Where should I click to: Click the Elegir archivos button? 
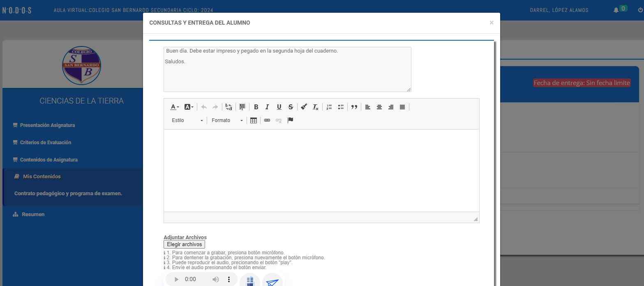coord(184,244)
